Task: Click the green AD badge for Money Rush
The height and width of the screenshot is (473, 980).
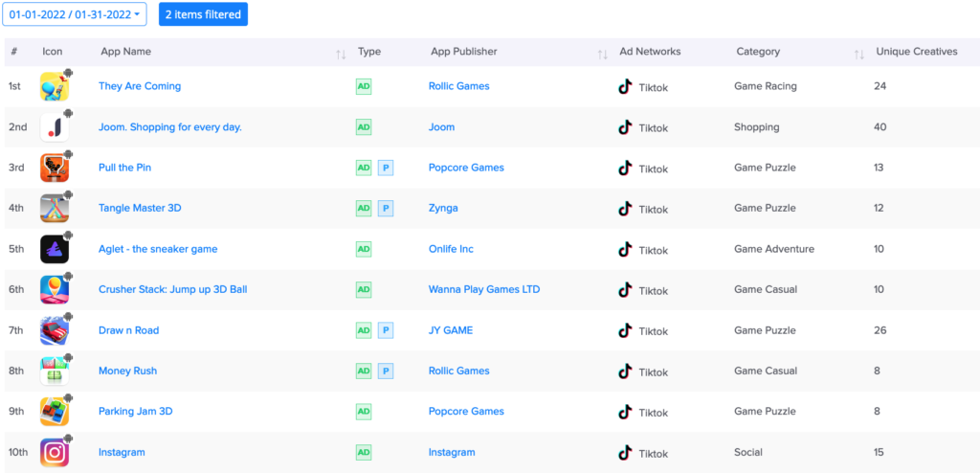Action: 364,371
